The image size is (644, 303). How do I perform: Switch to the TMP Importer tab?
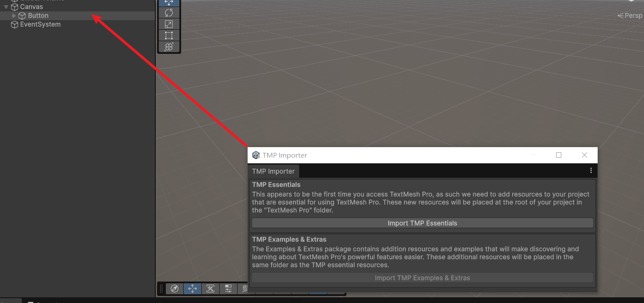coord(273,171)
